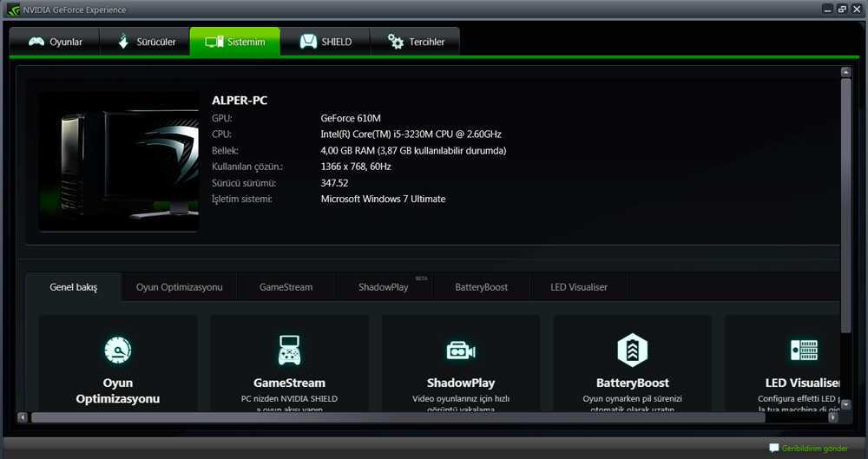
Task: Click the NVIDIA logo in title bar
Action: [x=12, y=10]
